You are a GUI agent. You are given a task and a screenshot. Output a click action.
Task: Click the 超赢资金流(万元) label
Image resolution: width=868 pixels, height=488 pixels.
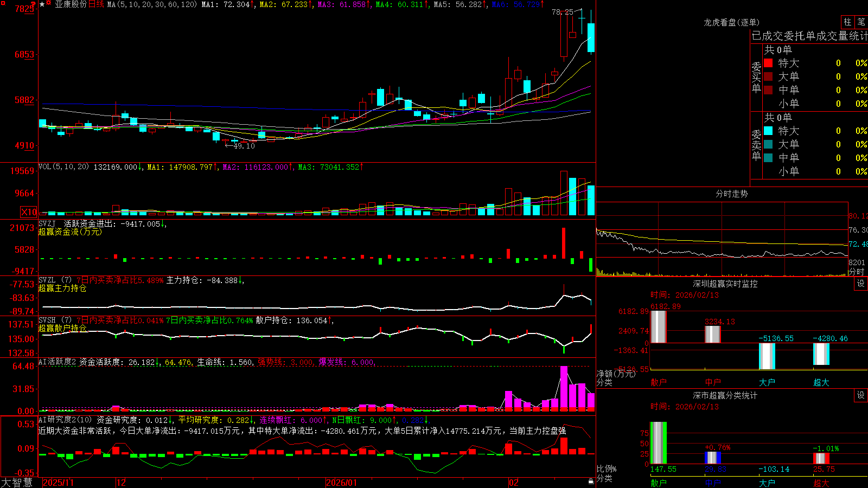(70, 232)
